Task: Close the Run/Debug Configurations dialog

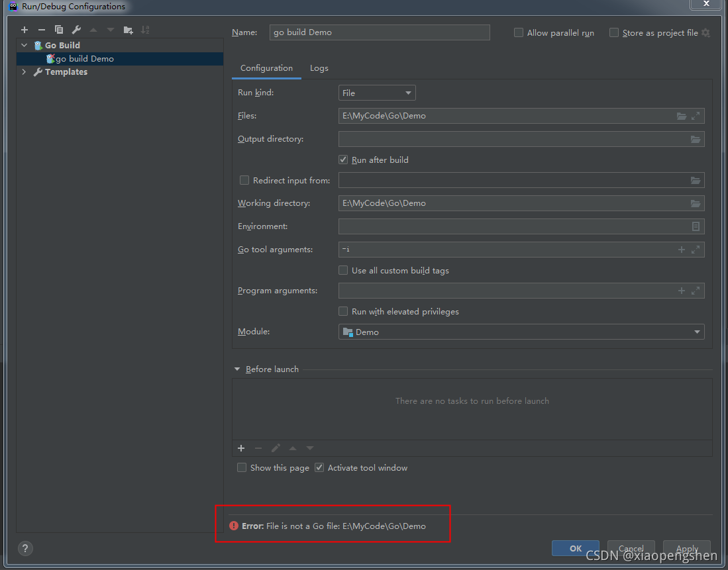Action: click(x=705, y=4)
